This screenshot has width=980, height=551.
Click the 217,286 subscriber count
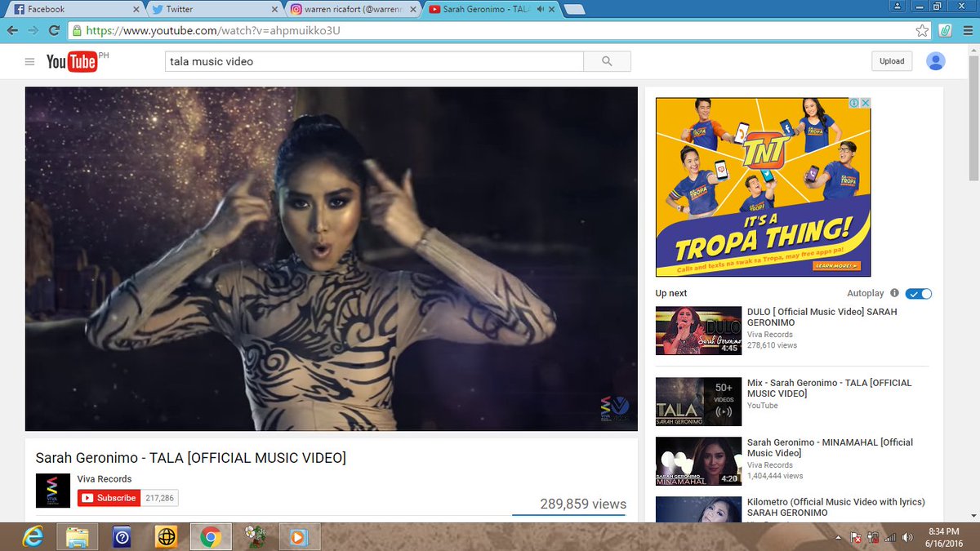coord(160,498)
